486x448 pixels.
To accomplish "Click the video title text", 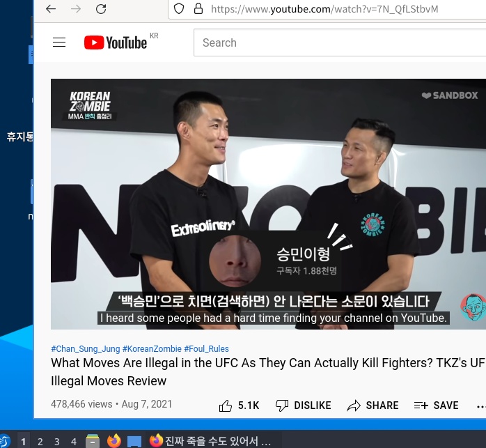I will coord(268,371).
